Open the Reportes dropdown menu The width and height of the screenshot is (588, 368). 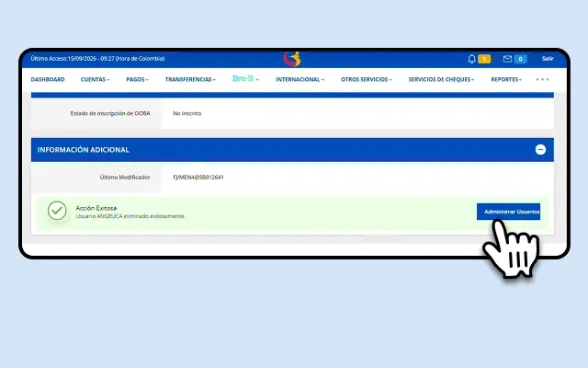(x=506, y=79)
